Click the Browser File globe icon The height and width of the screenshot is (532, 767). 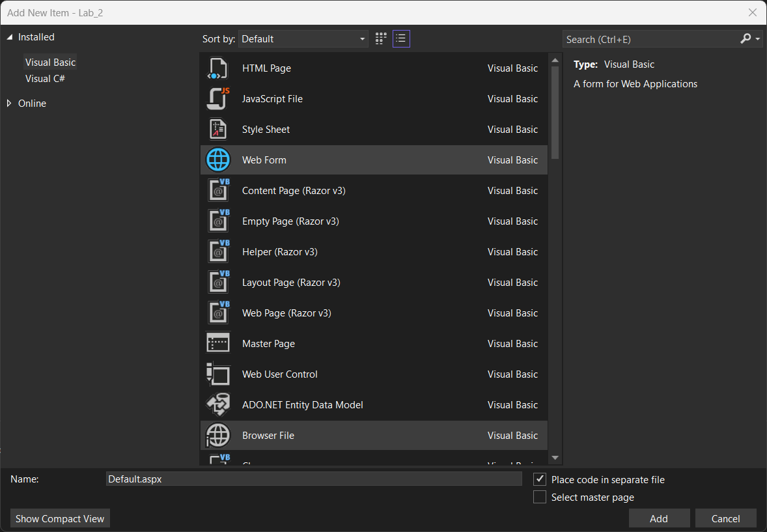[217, 435]
